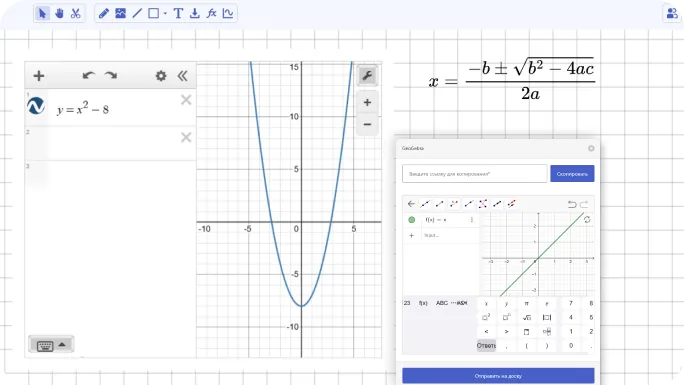
Task: Switch to the ABC keyboard tab
Action: point(441,303)
